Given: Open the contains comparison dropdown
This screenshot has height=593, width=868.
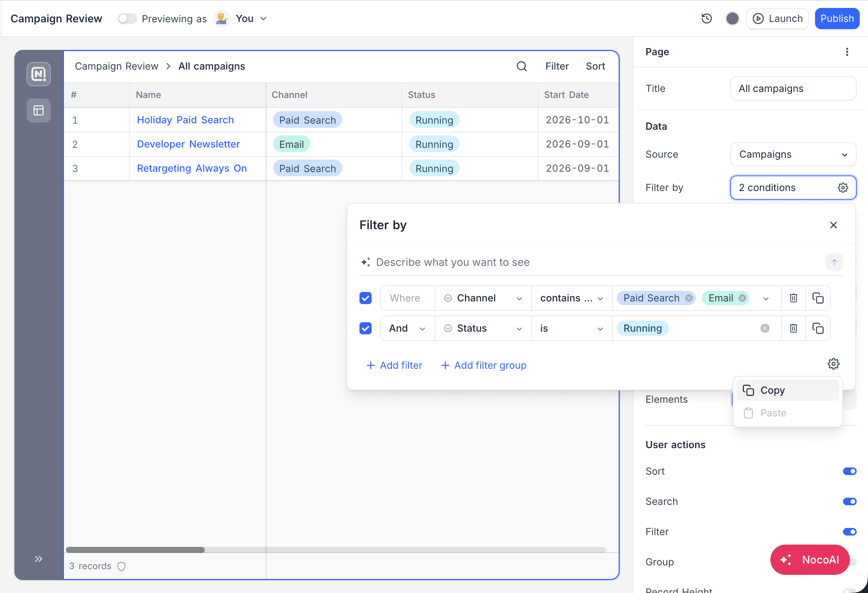Looking at the screenshot, I should (572, 298).
